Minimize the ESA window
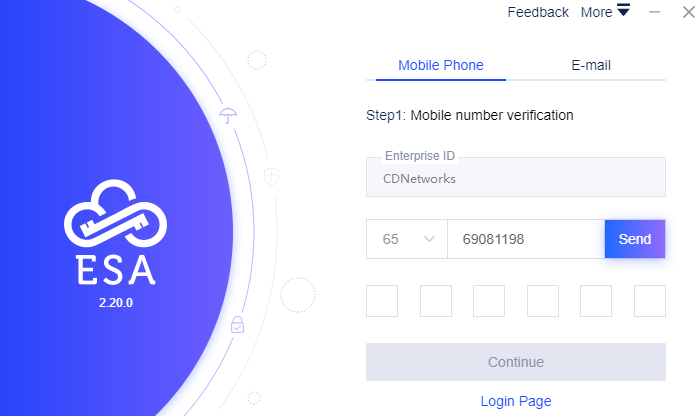 654,12
